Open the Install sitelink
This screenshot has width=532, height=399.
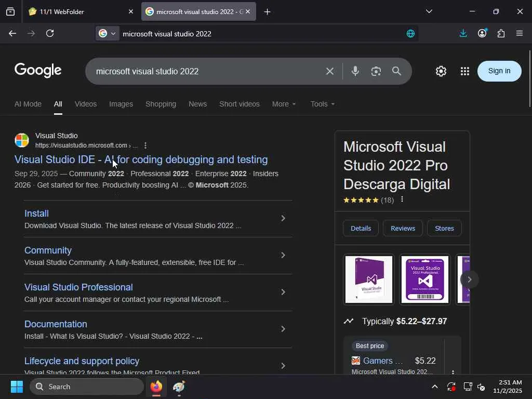click(36, 214)
